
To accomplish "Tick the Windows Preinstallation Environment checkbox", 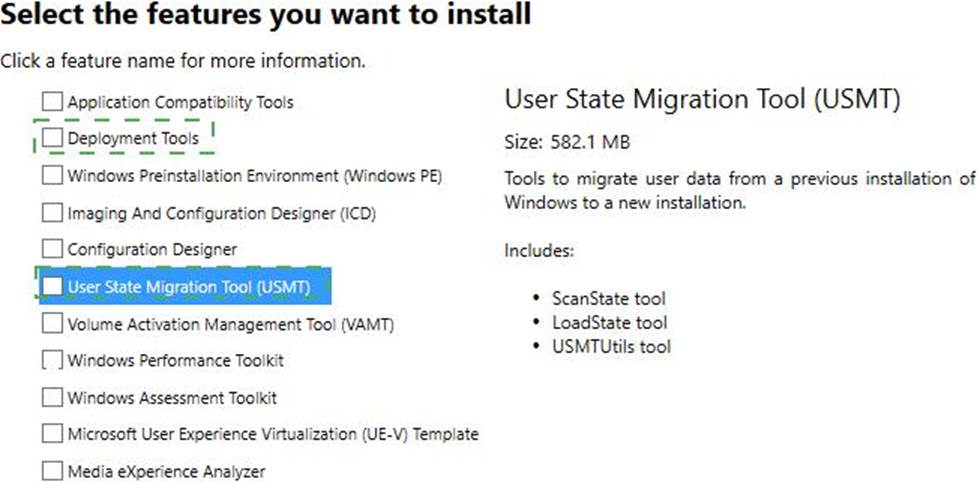I will point(52,175).
